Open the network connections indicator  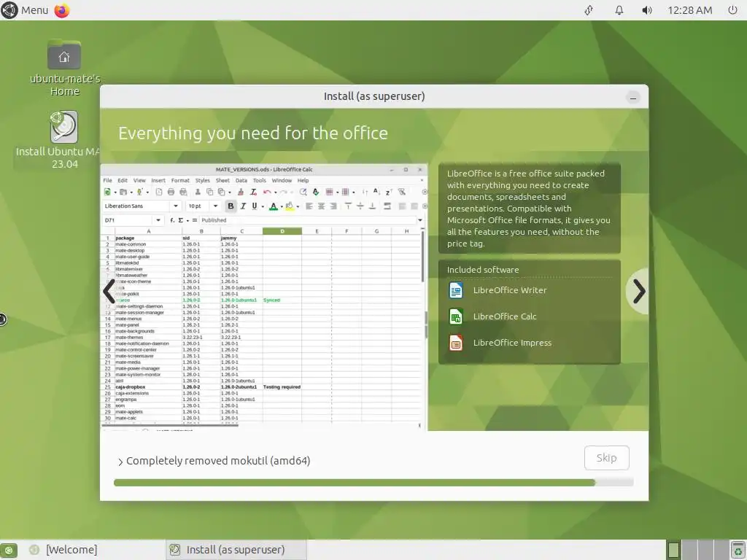[589, 10]
